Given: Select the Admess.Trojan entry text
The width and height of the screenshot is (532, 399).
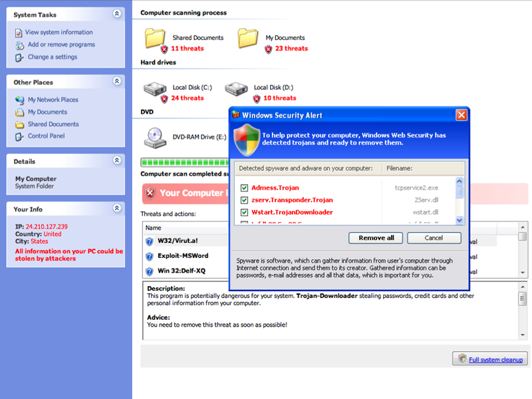Looking at the screenshot, I should coord(275,188).
